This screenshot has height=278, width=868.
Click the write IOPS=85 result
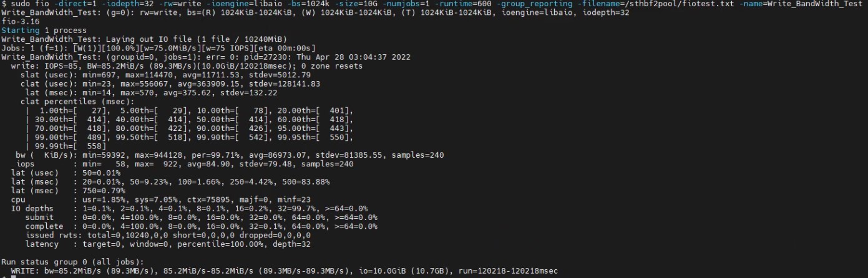coord(54,65)
